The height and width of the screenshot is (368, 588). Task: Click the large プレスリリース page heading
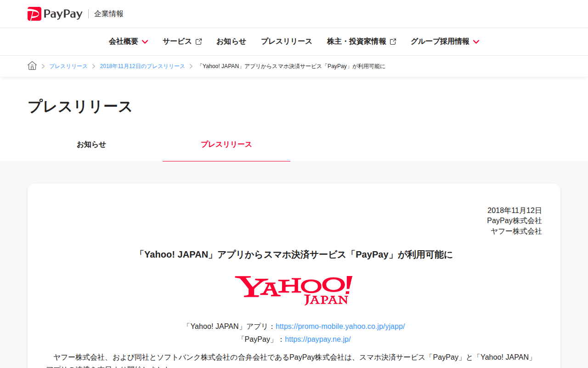tap(80, 106)
